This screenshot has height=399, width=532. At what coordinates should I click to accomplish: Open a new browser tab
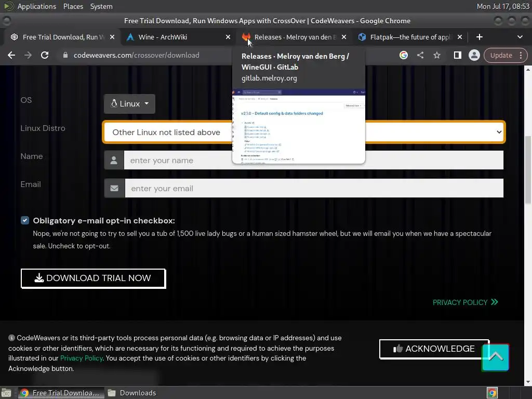tap(480, 37)
